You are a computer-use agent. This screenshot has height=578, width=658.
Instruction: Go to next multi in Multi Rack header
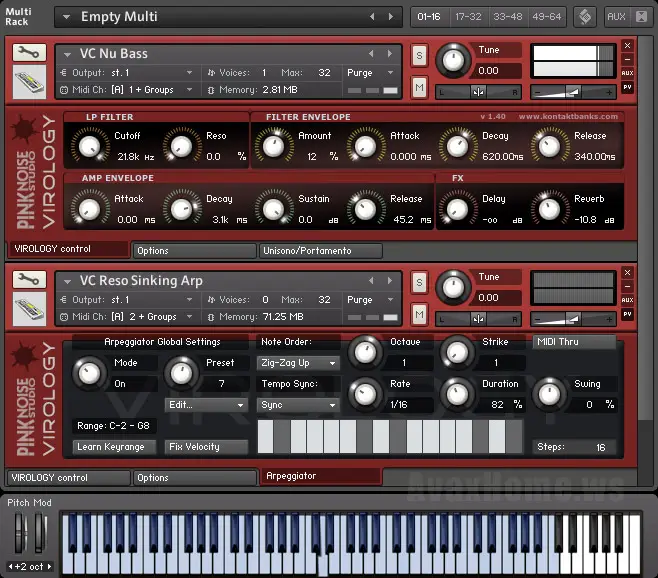click(x=391, y=16)
